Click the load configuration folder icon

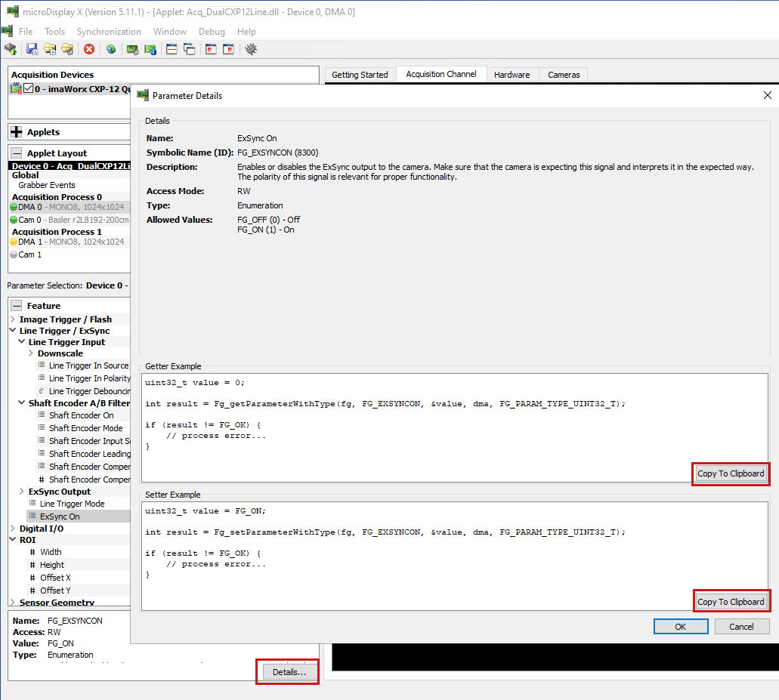[x=50, y=49]
